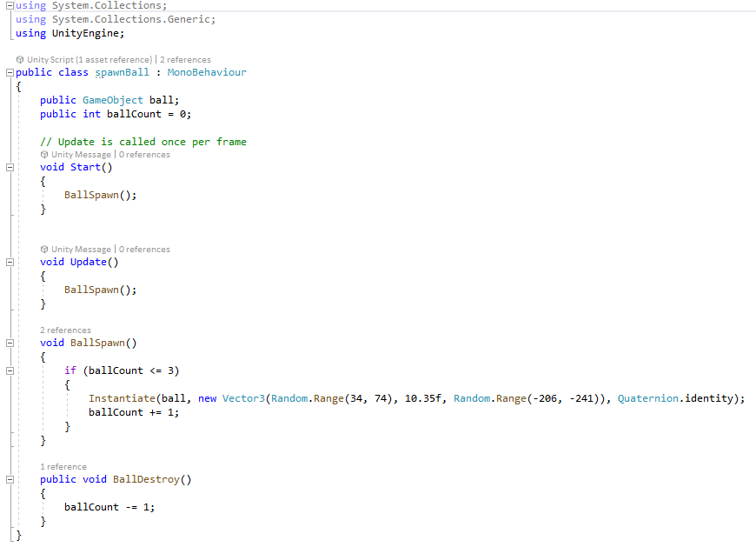Click 'System.Collections.Generic' namespace
Screen dimensions: 756x547
131,20
